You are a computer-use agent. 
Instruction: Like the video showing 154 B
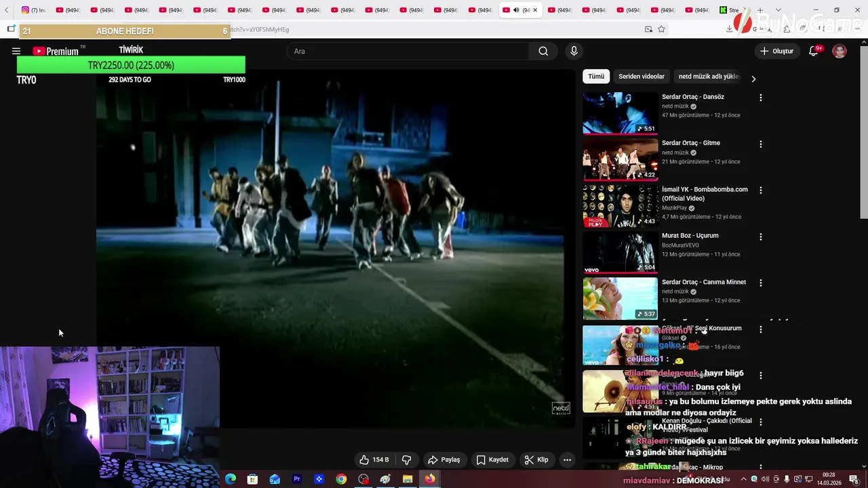374,460
